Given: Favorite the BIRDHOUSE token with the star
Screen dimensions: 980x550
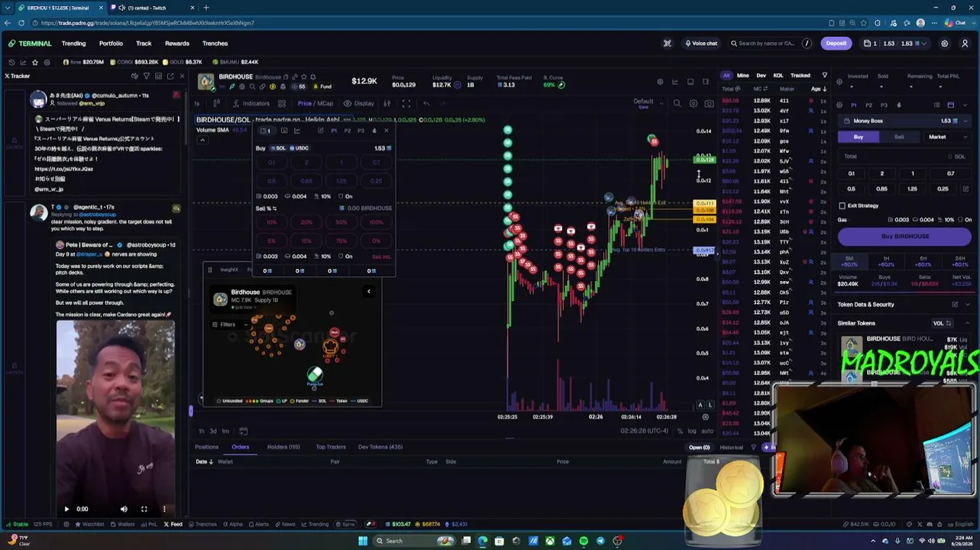Looking at the screenshot, I should 304,77.
